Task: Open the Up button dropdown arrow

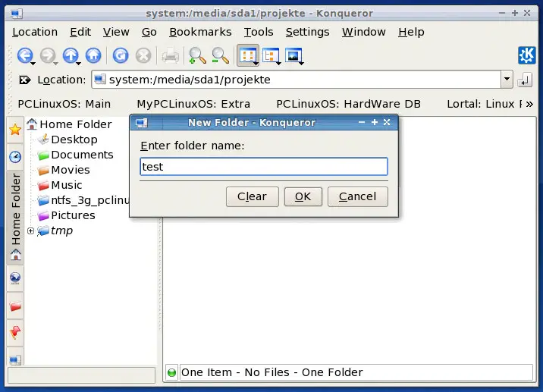Action: click(78, 64)
